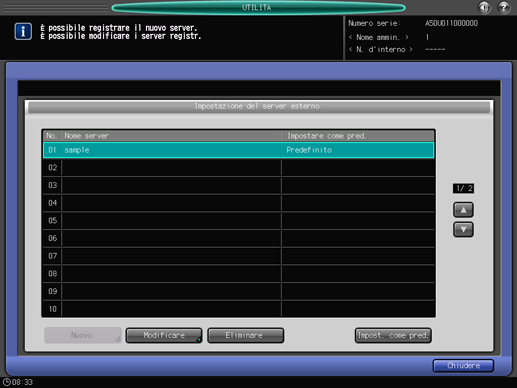Screen dimensions: 517x388
Task: Click the blue information icon
Action: [x=23, y=32]
